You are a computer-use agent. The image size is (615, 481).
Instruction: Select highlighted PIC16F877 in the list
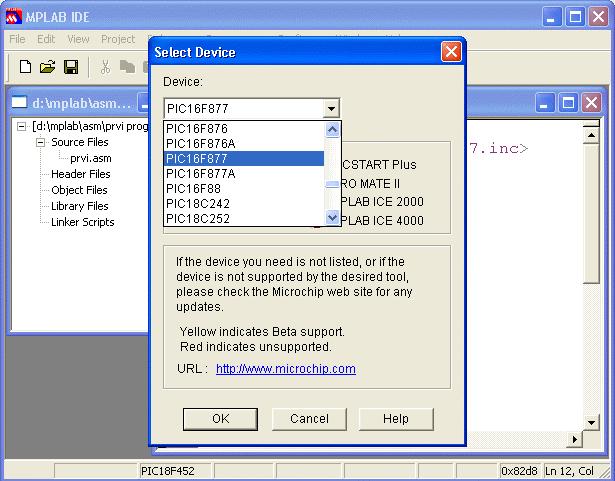pyautogui.click(x=244, y=159)
